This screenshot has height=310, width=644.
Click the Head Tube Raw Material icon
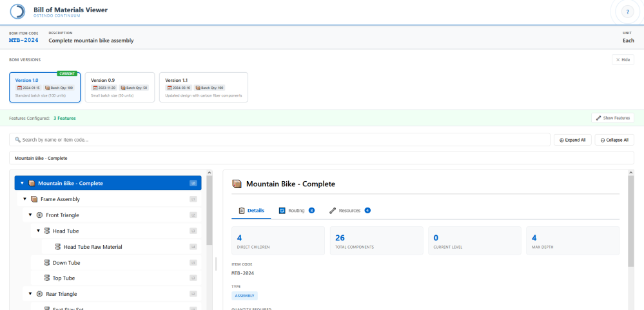tap(57, 247)
